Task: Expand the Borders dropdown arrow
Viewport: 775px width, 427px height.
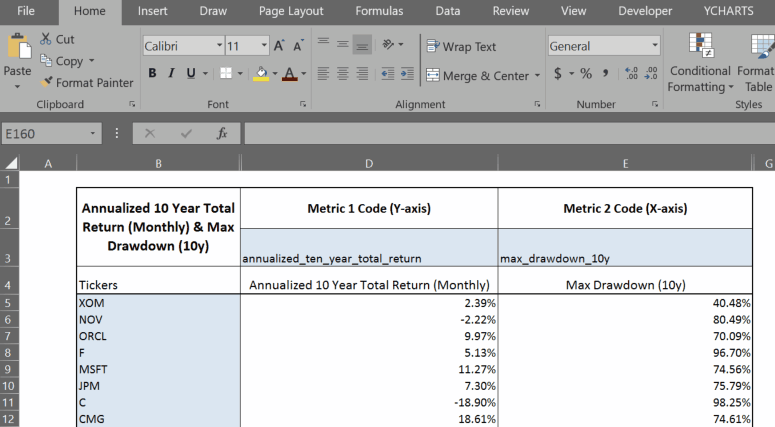Action: (x=240, y=73)
